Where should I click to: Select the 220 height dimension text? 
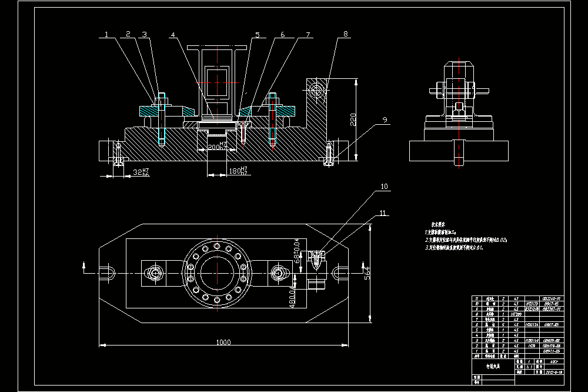pos(353,120)
